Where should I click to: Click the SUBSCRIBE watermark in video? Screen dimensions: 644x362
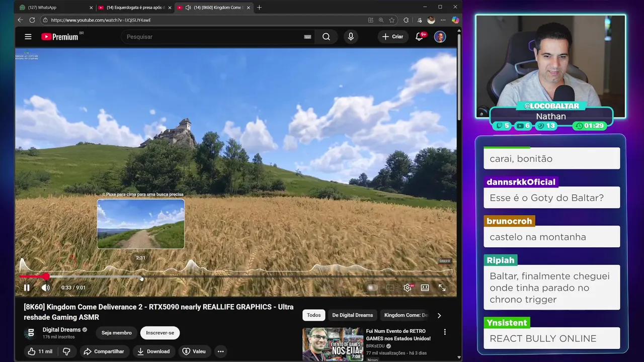click(x=445, y=261)
